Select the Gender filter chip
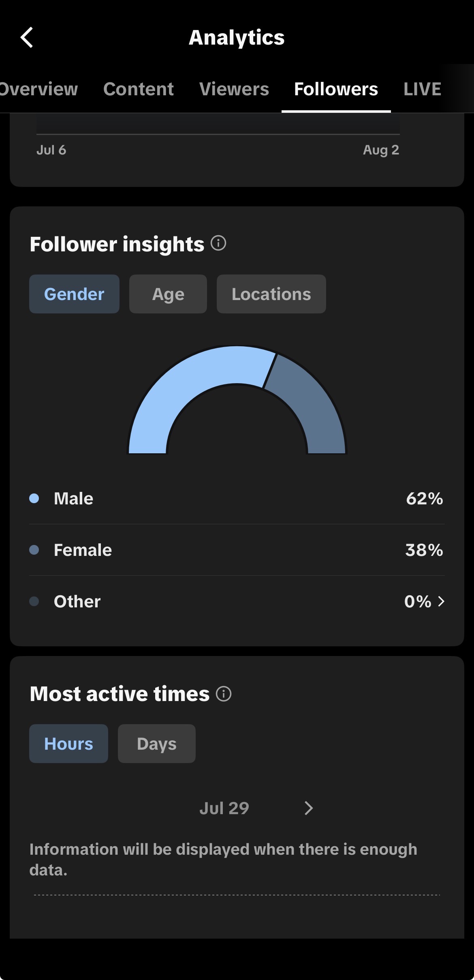The width and height of the screenshot is (474, 980). pyautogui.click(x=74, y=294)
